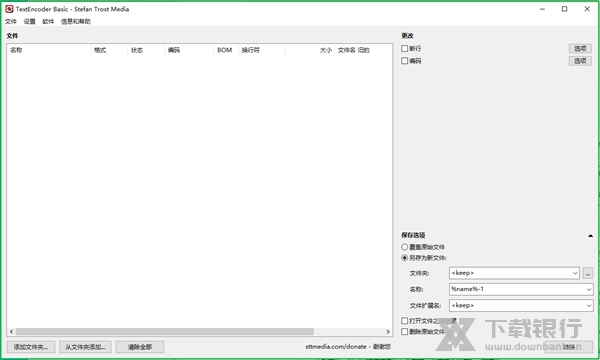
Task: Sort by the BOM column header
Action: coord(226,50)
